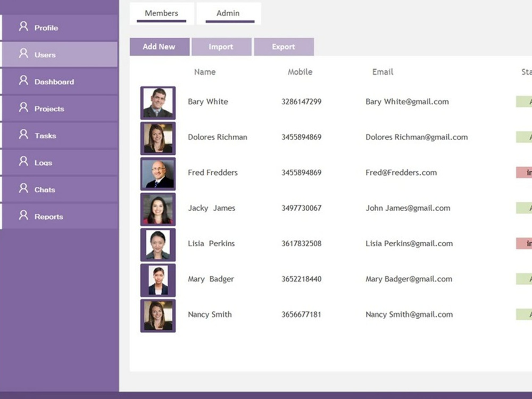Click the person icon beside Users
The height and width of the screenshot is (399, 532).
[23, 53]
